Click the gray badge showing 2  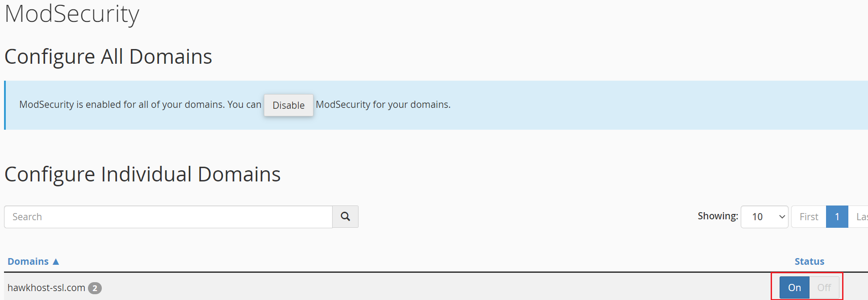click(95, 288)
